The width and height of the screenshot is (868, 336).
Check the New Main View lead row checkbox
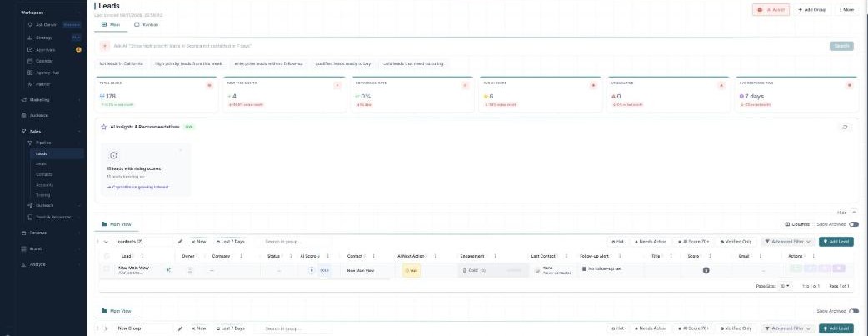coord(107,269)
